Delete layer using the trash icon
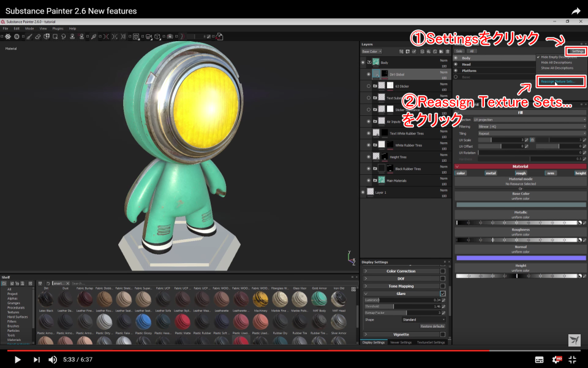 coord(447,52)
